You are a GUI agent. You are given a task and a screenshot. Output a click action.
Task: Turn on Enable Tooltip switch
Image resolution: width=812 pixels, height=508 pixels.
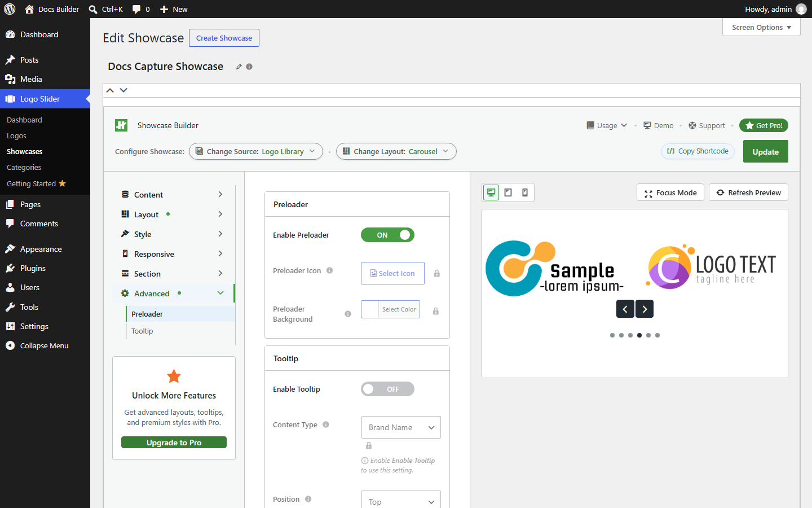click(x=387, y=389)
